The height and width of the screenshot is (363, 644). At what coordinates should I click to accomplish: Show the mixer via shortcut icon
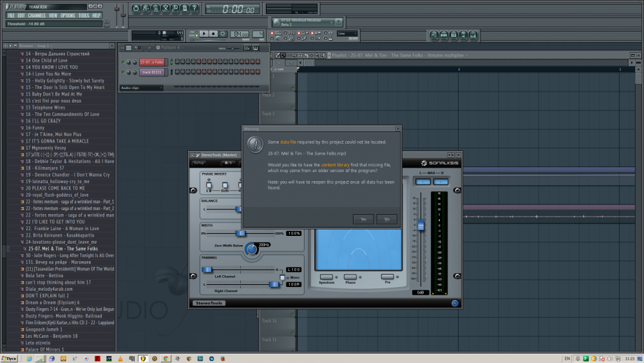[473, 35]
